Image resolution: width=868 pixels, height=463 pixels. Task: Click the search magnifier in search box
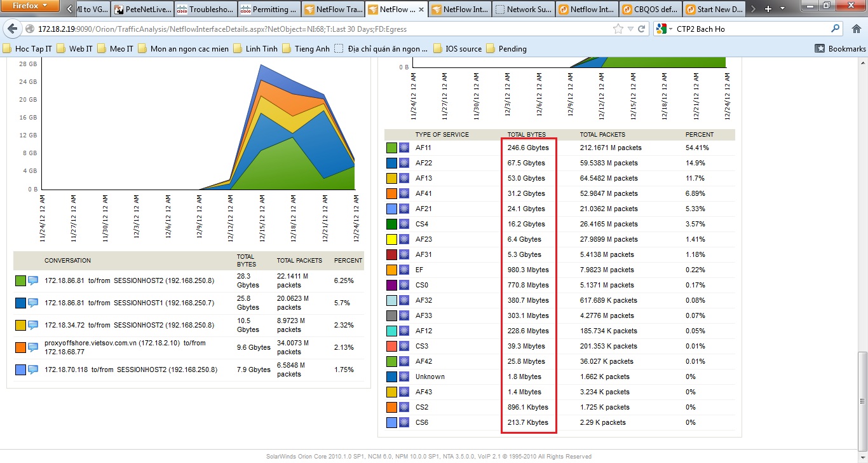(x=835, y=29)
